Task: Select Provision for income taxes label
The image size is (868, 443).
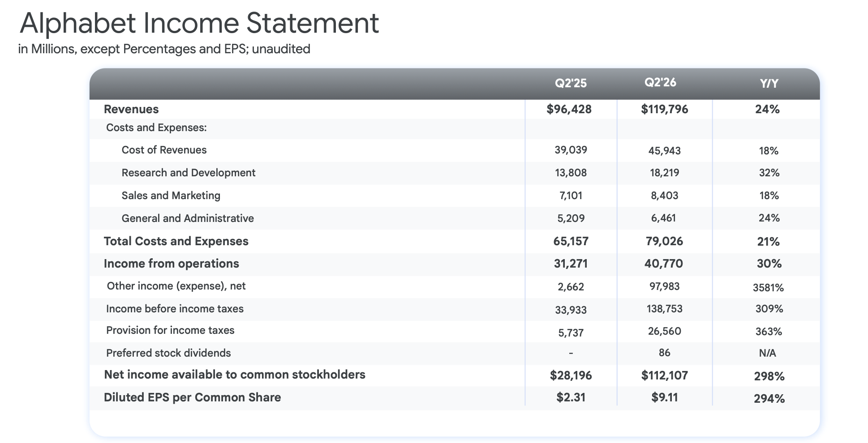Action: [170, 330]
